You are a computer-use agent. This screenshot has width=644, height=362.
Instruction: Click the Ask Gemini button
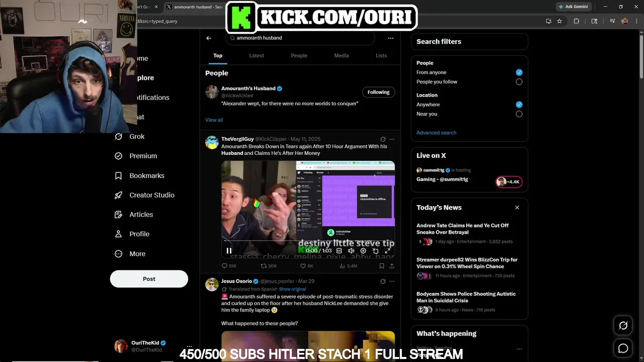click(x=573, y=7)
